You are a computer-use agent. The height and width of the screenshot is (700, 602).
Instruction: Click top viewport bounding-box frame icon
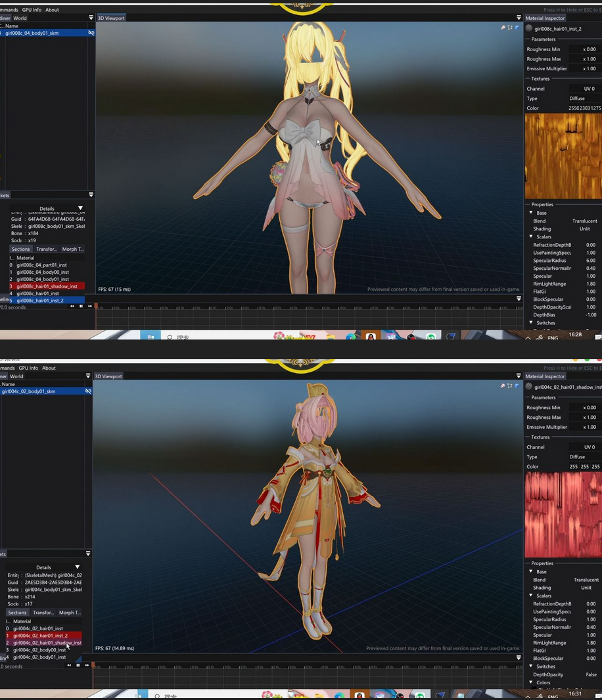(510, 28)
